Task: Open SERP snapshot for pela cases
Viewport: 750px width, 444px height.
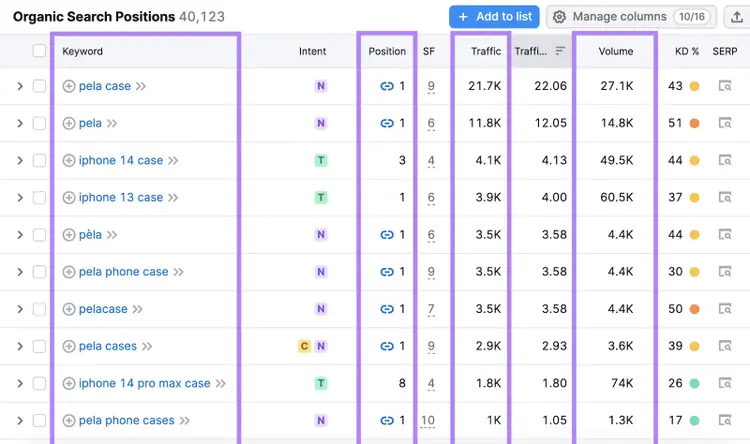Action: (x=725, y=346)
